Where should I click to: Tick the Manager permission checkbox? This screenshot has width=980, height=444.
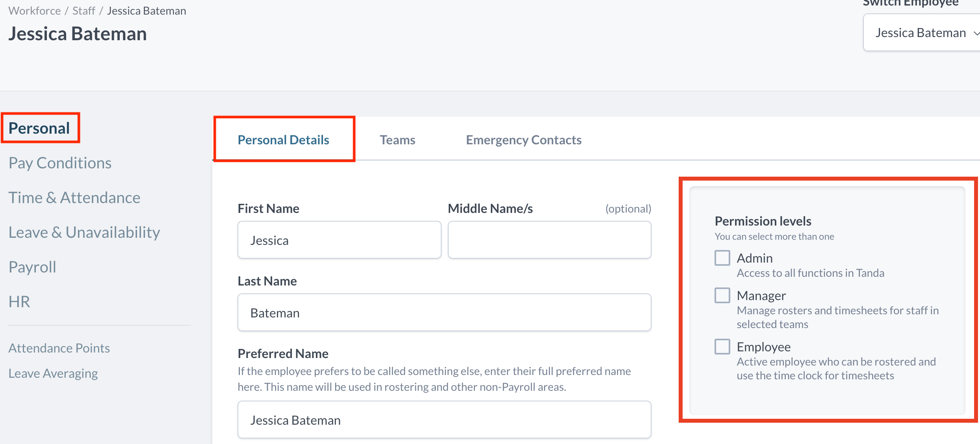(x=722, y=295)
